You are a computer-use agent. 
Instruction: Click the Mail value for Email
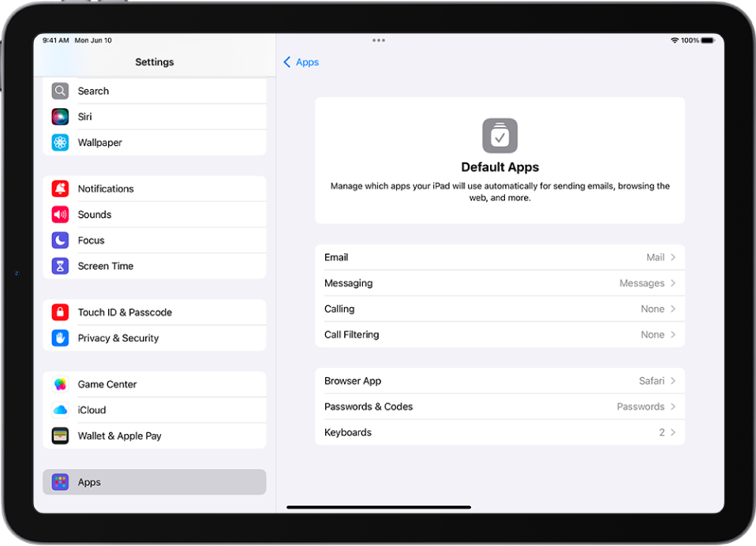[x=655, y=257]
